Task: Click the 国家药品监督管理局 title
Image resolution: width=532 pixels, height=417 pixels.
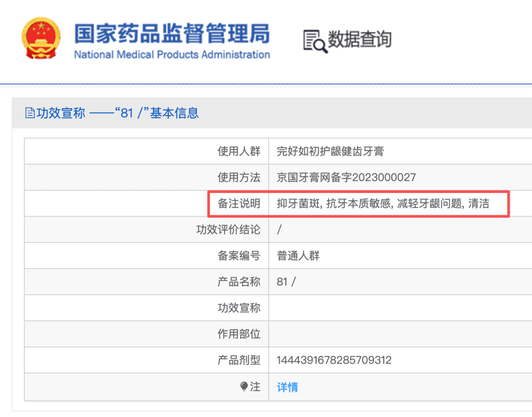Action: [x=172, y=33]
